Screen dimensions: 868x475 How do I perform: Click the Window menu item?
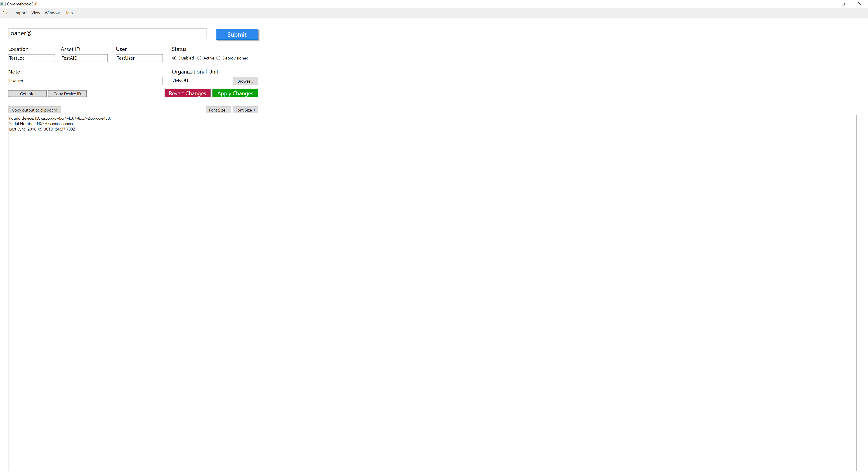tap(52, 12)
